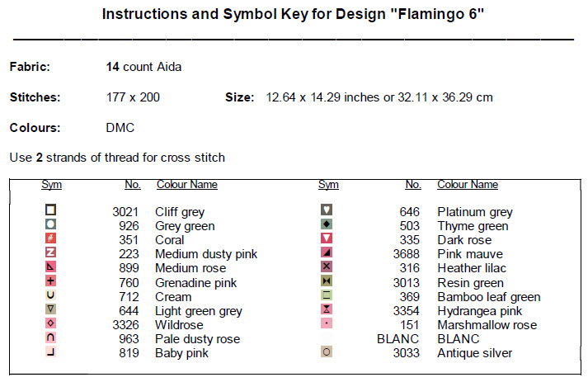Screen dimensions: 588x382
Task: Click the stitches value 177 x 200
Action: coord(134,97)
